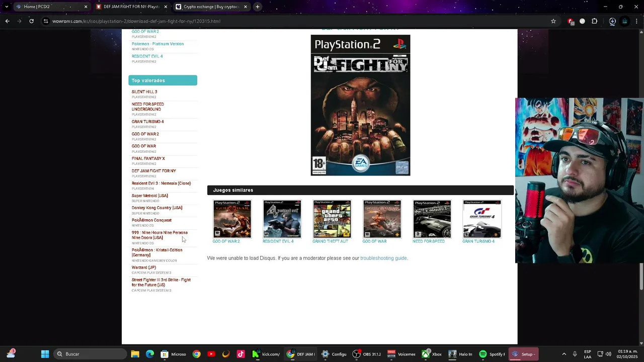Launch Microsoft Edge from taskbar
The width and height of the screenshot is (644, 362).
pos(149,354)
